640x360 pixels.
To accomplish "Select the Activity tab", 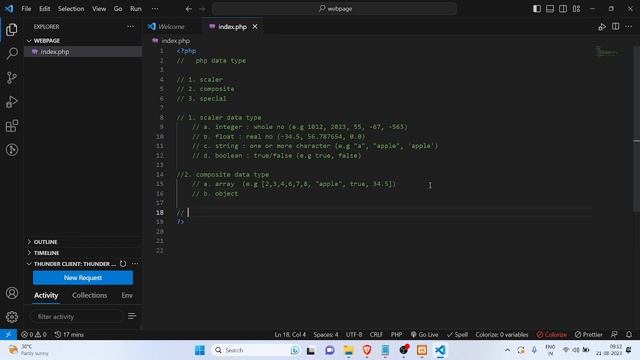I will pyautogui.click(x=46, y=295).
